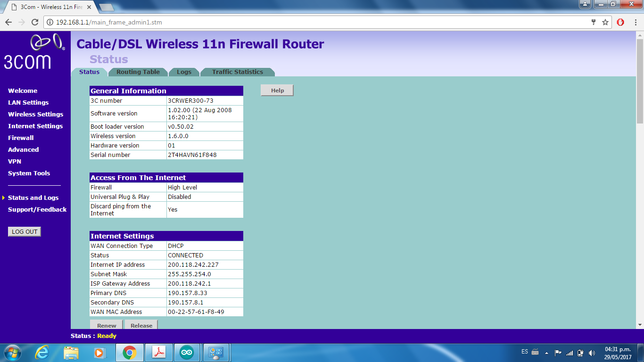
Task: Go to Firewall settings page
Action: pos(21,138)
